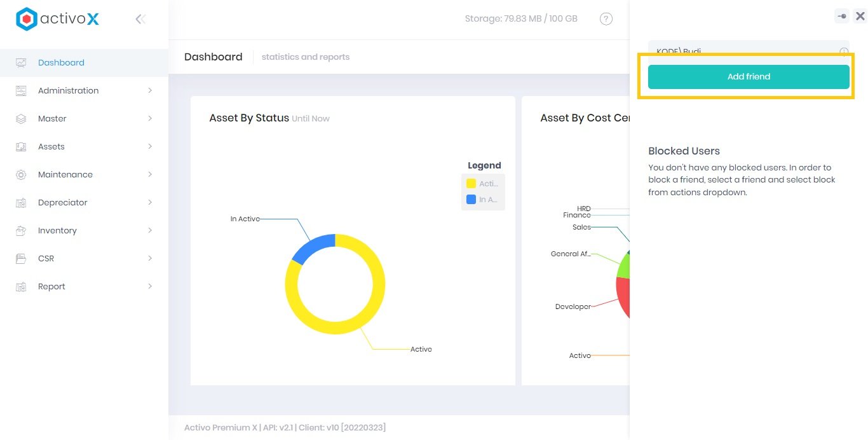Click the Inventory box icon
The height and width of the screenshot is (440, 868).
21,230
